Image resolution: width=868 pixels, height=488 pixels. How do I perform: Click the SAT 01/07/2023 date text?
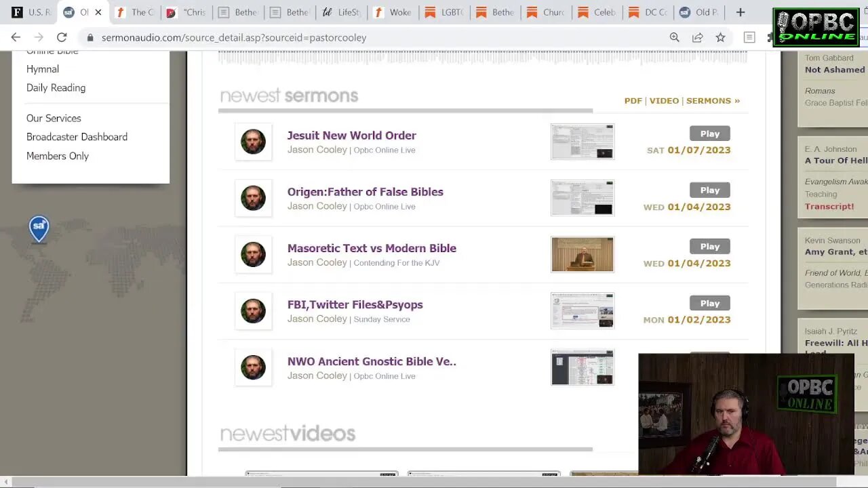pyautogui.click(x=689, y=150)
